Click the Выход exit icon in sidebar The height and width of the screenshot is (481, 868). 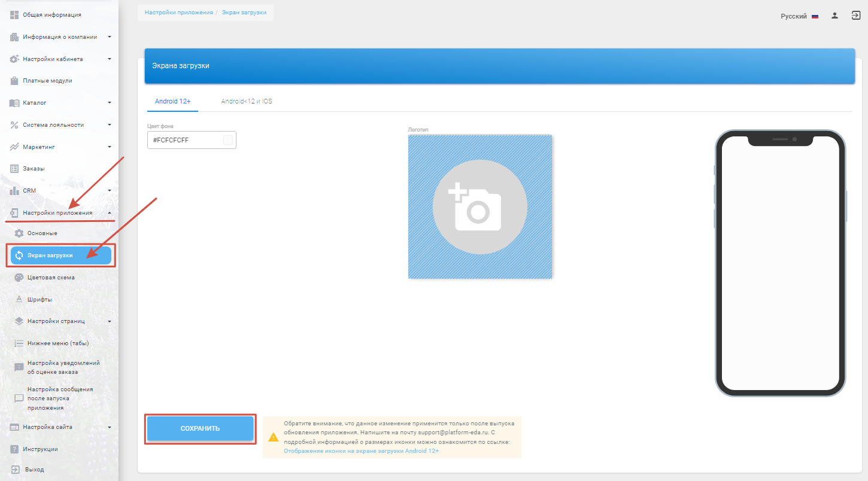15,470
